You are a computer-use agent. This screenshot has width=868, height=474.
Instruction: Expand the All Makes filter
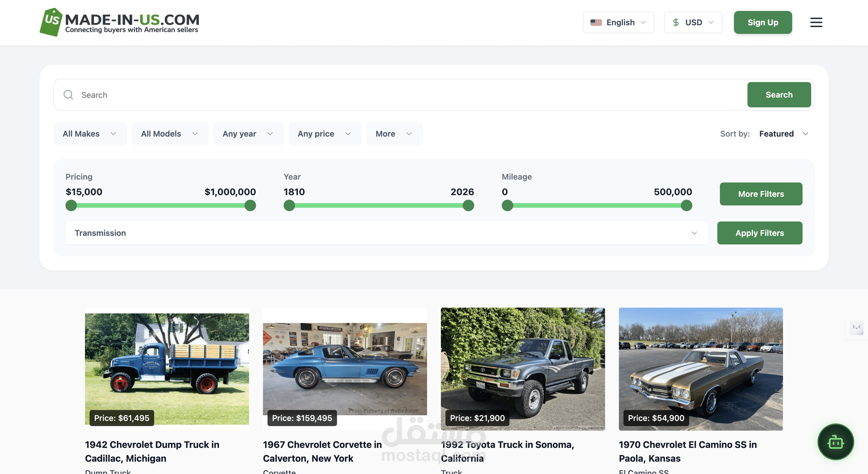pyautogui.click(x=90, y=134)
